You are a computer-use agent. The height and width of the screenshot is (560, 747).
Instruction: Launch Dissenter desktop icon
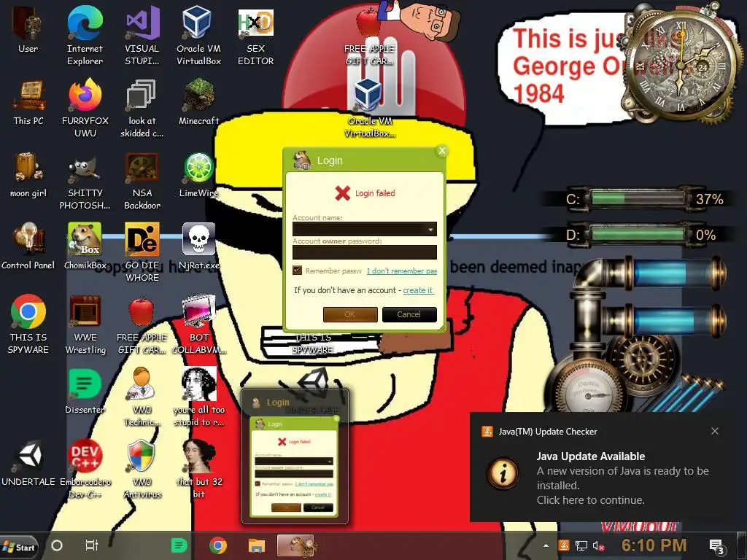[x=85, y=392]
